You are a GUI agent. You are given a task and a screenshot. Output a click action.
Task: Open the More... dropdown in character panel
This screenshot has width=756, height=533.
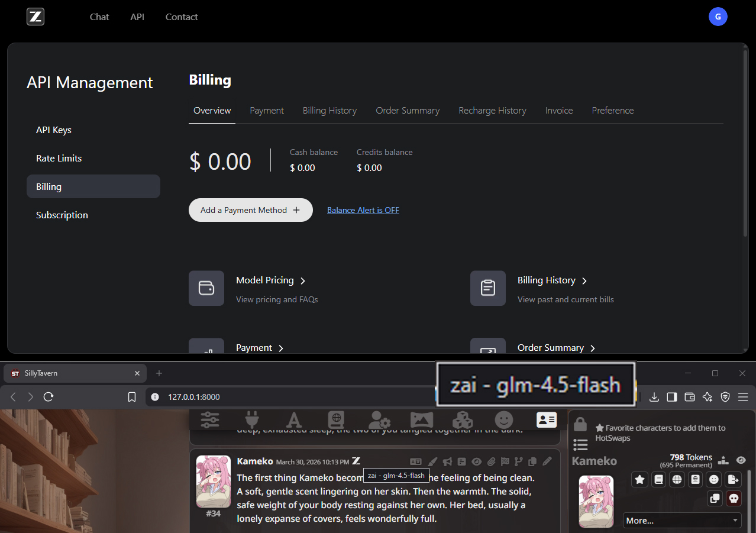coord(682,521)
